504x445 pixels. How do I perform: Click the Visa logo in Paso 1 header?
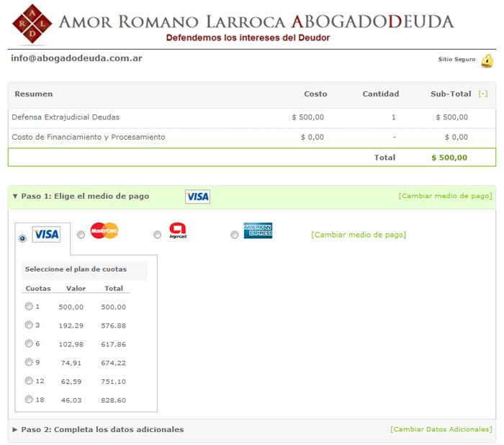point(197,197)
